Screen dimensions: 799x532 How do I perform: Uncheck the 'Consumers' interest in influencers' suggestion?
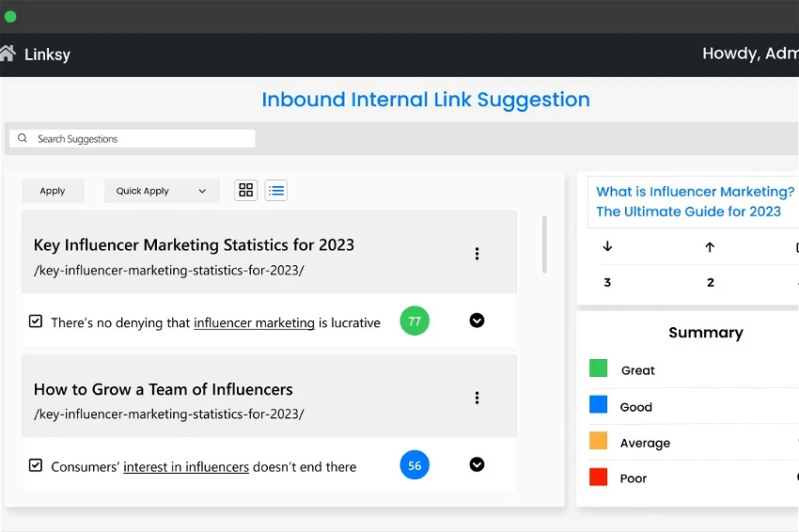click(36, 465)
